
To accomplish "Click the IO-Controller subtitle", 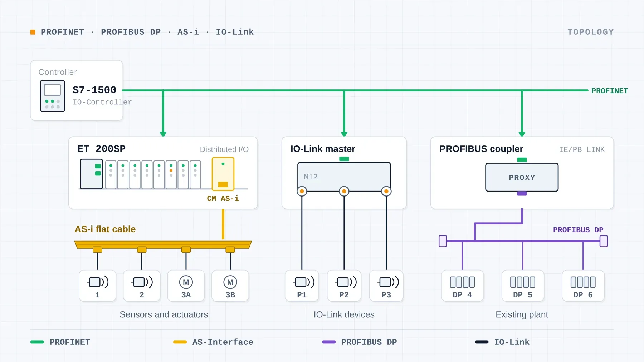I will click(102, 102).
